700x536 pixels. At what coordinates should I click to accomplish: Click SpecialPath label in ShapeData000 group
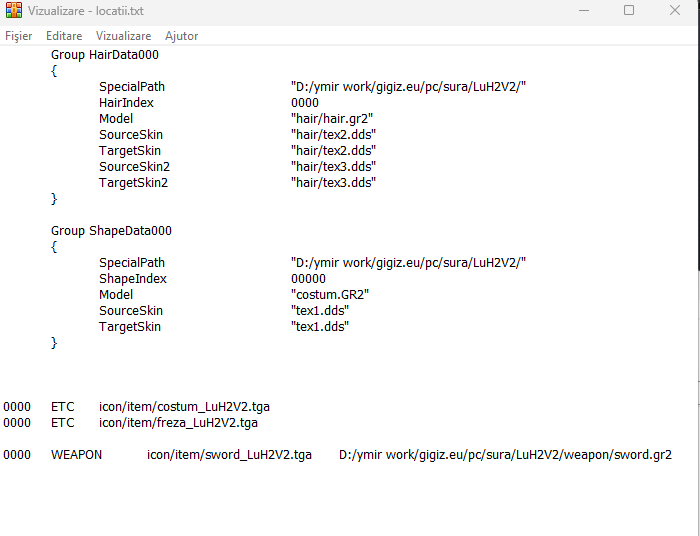tap(132, 263)
